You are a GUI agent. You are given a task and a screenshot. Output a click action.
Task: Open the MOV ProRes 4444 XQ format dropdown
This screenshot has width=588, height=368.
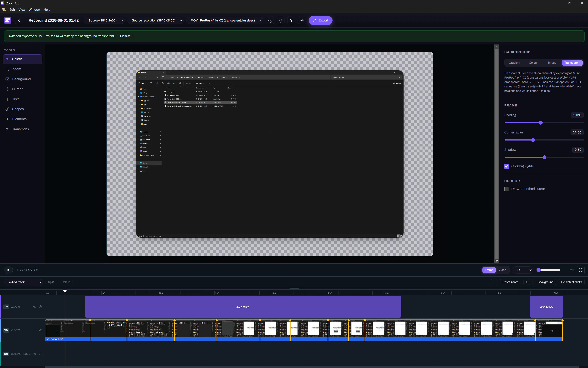[x=226, y=20]
